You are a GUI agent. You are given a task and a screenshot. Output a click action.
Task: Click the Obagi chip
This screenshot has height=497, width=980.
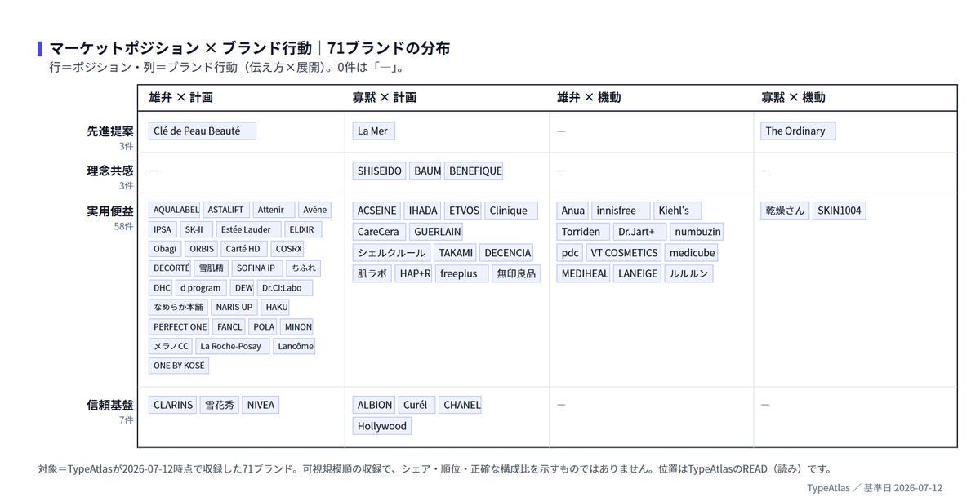click(165, 249)
